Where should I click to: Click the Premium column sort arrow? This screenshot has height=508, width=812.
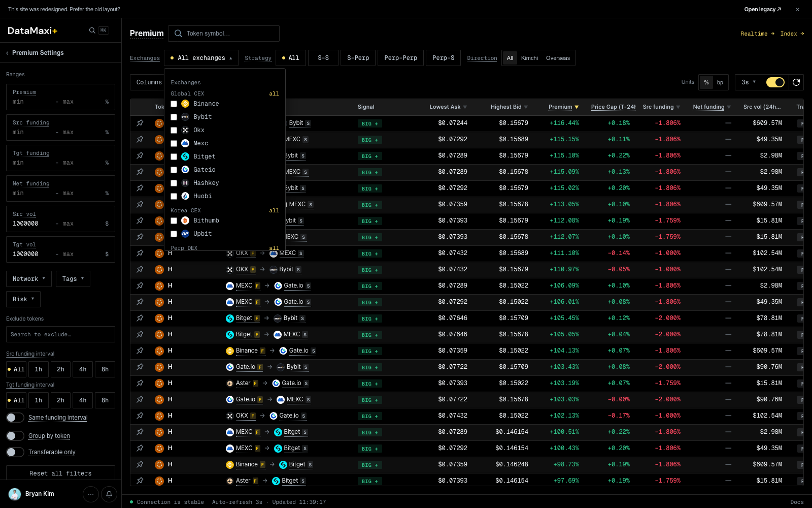pos(577,107)
